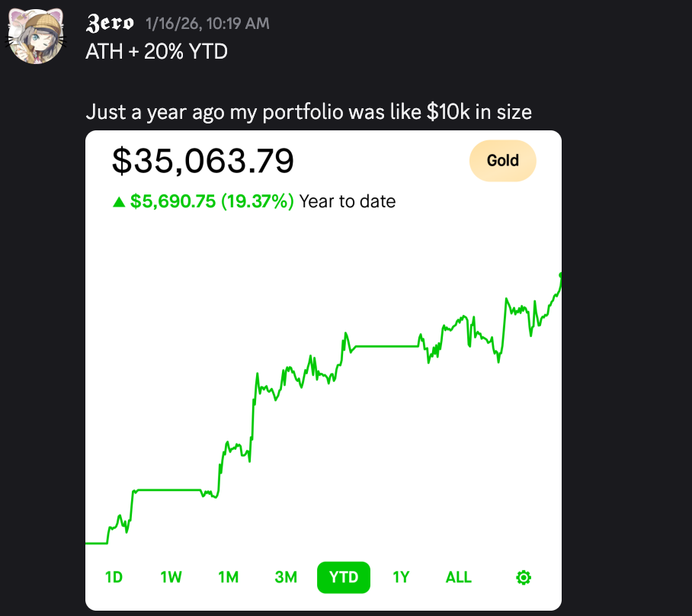692x616 pixels.
Task: Click Zero's cat-ear avatar picture
Action: tap(35, 36)
